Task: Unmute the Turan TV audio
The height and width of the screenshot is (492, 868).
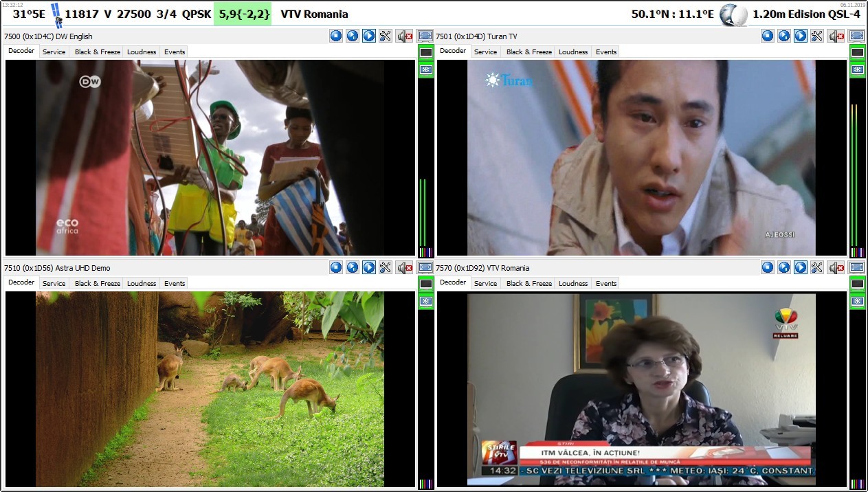Action: click(x=836, y=36)
